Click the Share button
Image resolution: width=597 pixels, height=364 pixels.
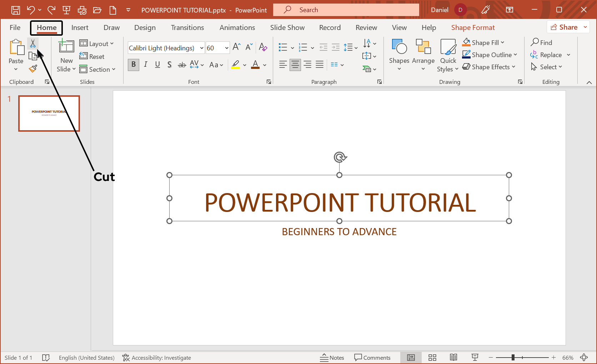point(564,27)
